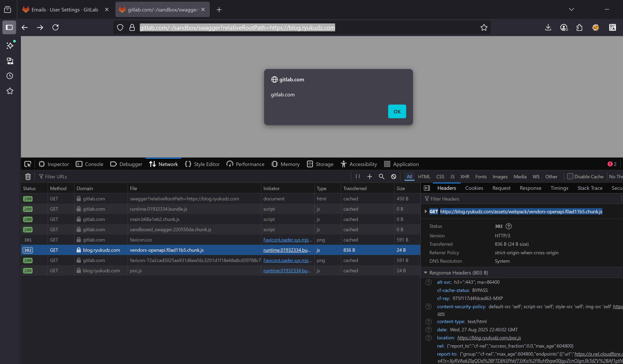Click the browser reload button
This screenshot has height=364, width=623.
pyautogui.click(x=55, y=27)
